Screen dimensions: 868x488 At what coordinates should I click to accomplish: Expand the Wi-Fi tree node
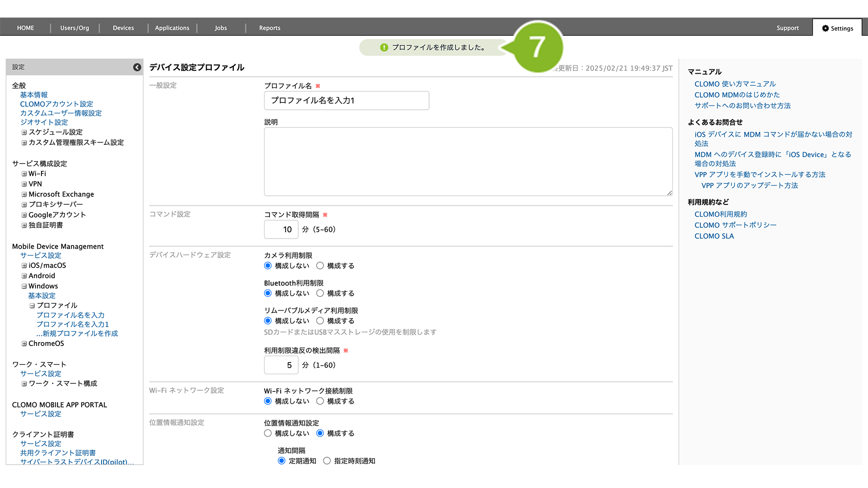pyautogui.click(x=24, y=174)
